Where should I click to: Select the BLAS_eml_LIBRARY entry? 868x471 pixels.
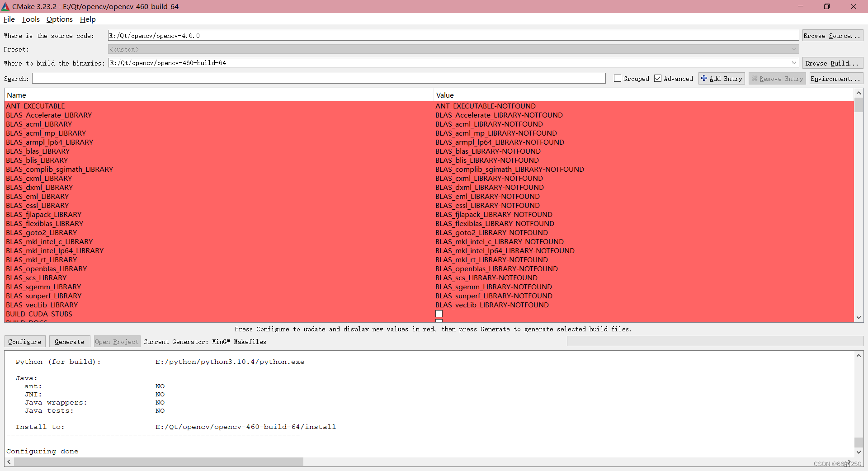pyautogui.click(x=38, y=196)
